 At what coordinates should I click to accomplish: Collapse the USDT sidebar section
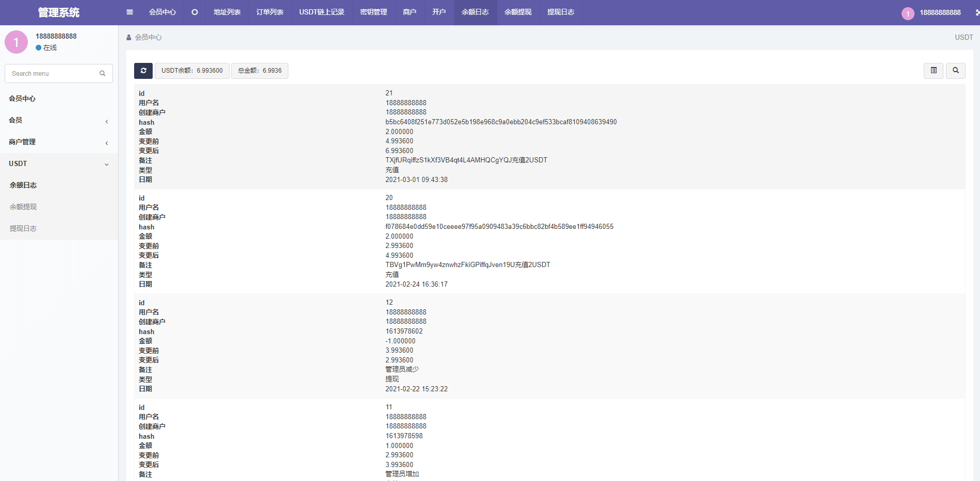point(59,163)
